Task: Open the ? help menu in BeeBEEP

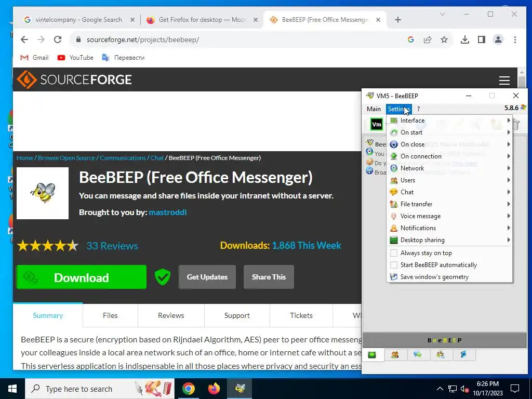Action: [418, 109]
